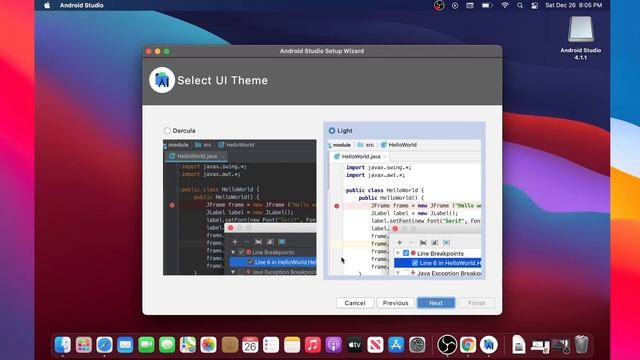
Task: Open Launchpad from the Dock
Action: (84, 345)
